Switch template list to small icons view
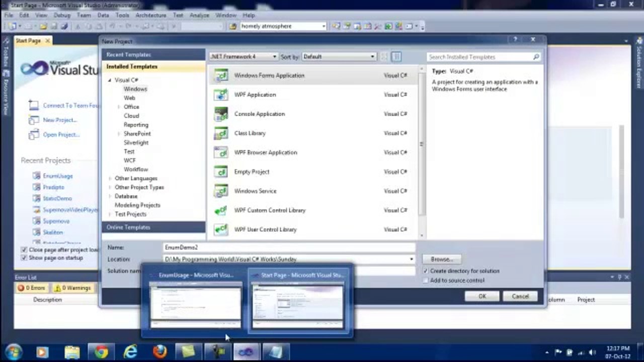644x362 pixels. 384,57
